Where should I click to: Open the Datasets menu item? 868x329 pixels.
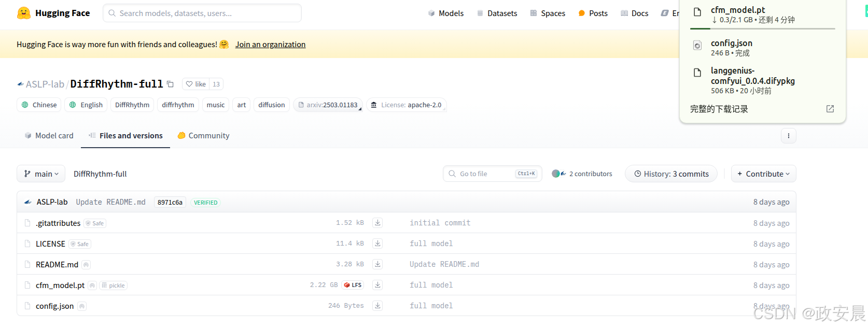pyautogui.click(x=497, y=13)
